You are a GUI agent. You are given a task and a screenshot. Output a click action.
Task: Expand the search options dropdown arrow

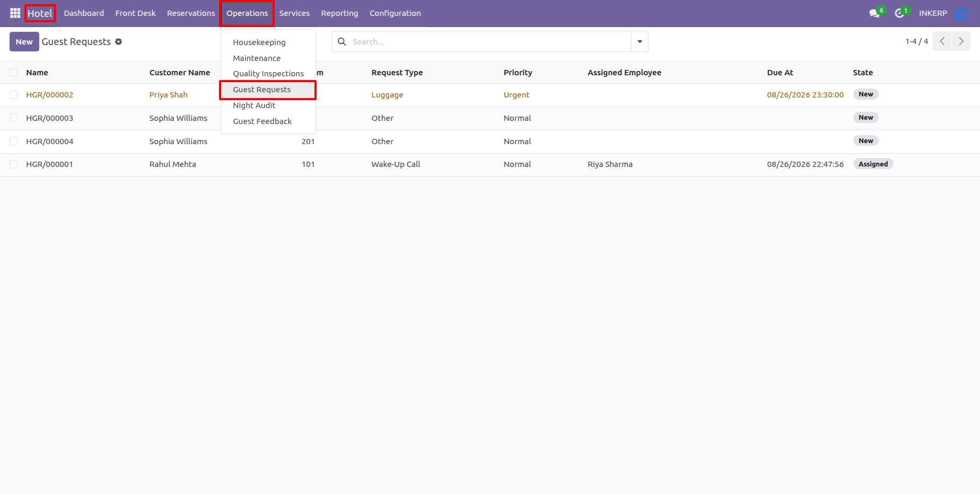[640, 41]
